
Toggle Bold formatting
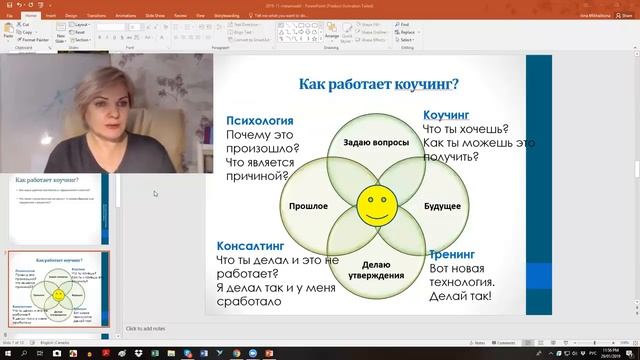100,38
